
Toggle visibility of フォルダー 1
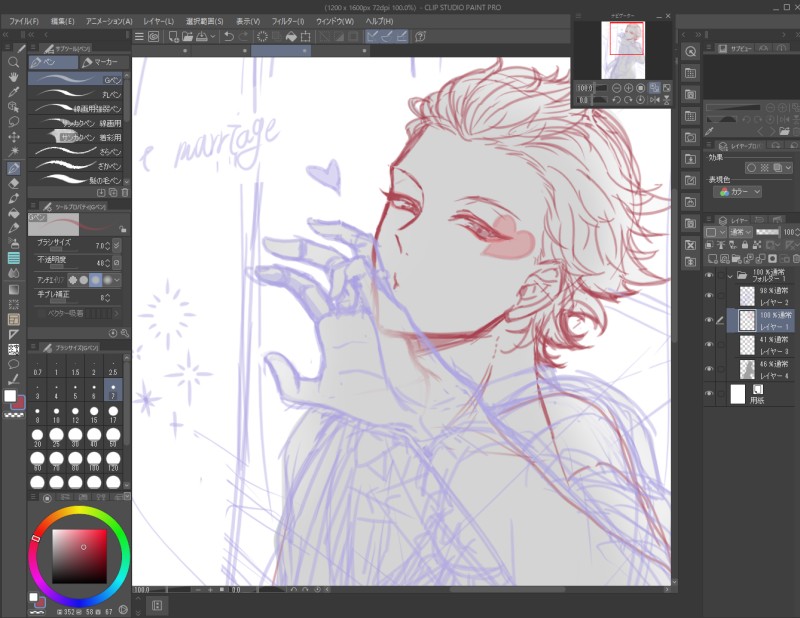[x=709, y=275]
